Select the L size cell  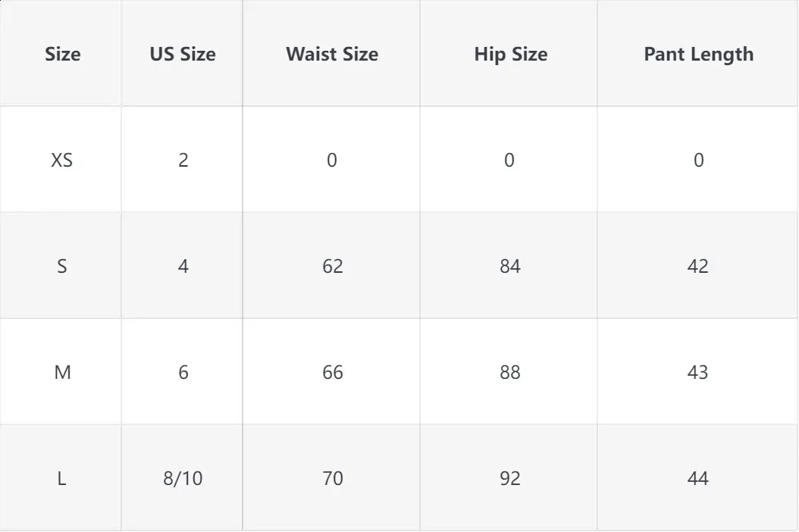[61, 478]
